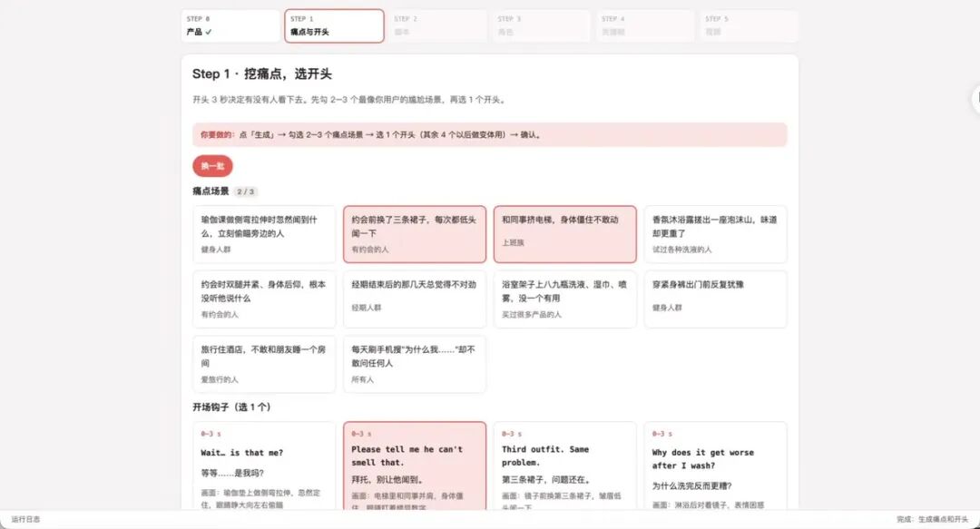Viewport: 980px width, 529px height.
Task: Click the 完成: 生成痛点和开头 status text
Action: pos(932,519)
